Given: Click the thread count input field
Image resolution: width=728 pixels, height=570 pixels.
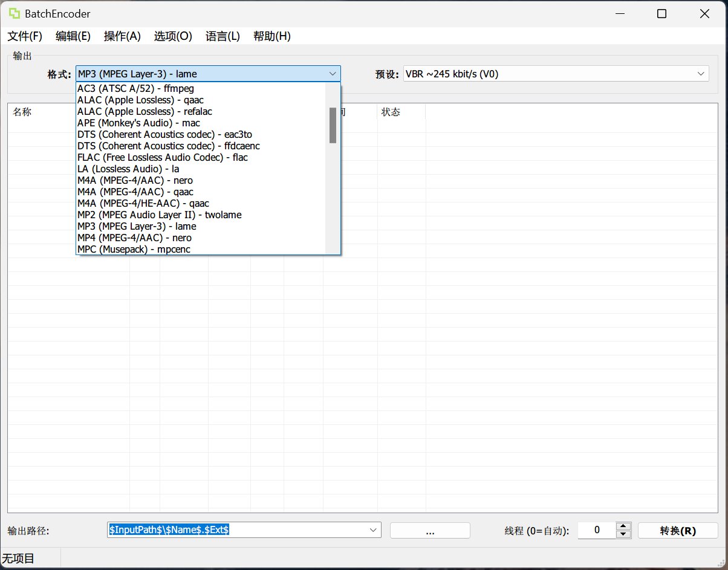Looking at the screenshot, I should pyautogui.click(x=597, y=530).
